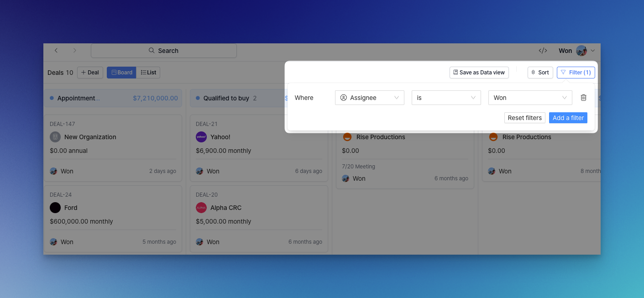644x298 pixels.
Task: Open the DEAL-24 card ID
Action: coord(61,195)
